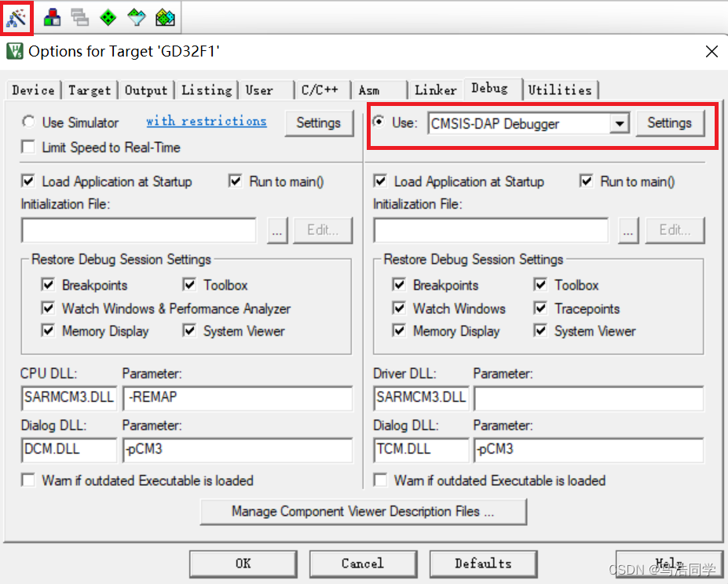Switch to the Device tab

(34, 90)
